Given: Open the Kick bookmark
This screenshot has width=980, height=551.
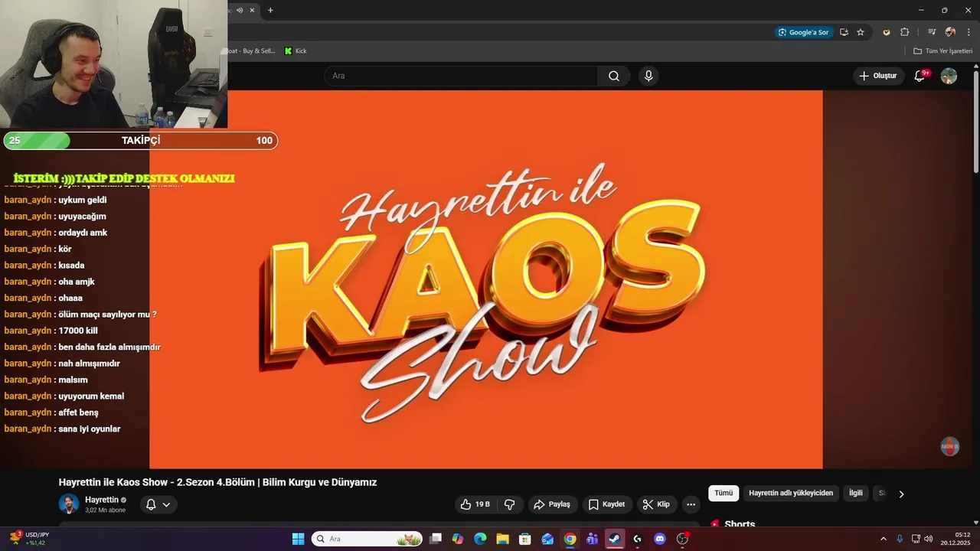Looking at the screenshot, I should point(296,51).
